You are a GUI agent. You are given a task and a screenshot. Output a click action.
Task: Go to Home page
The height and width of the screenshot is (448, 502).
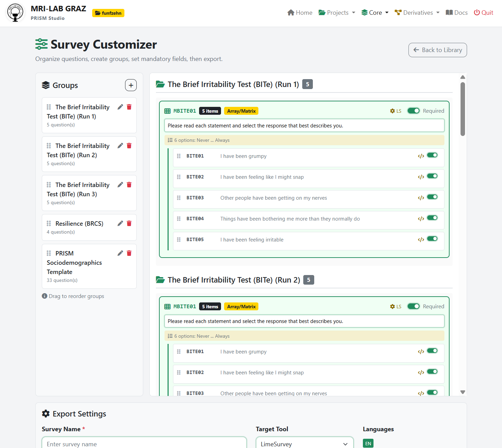[x=300, y=13]
